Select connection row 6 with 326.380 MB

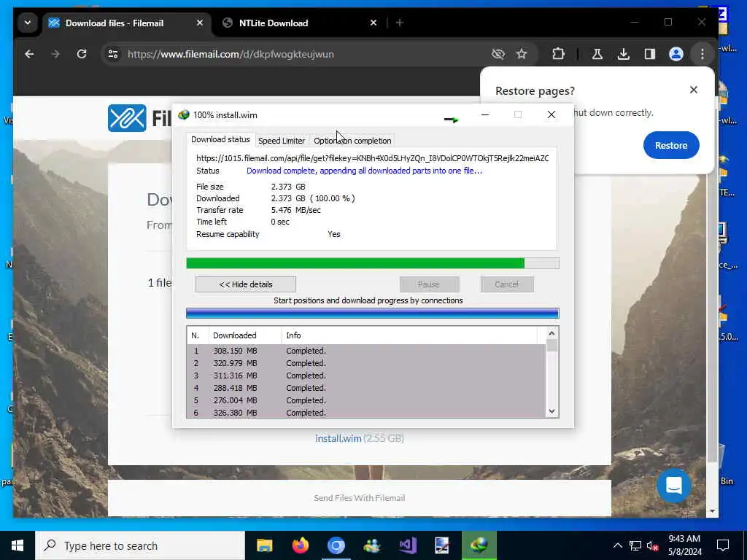[x=366, y=413]
